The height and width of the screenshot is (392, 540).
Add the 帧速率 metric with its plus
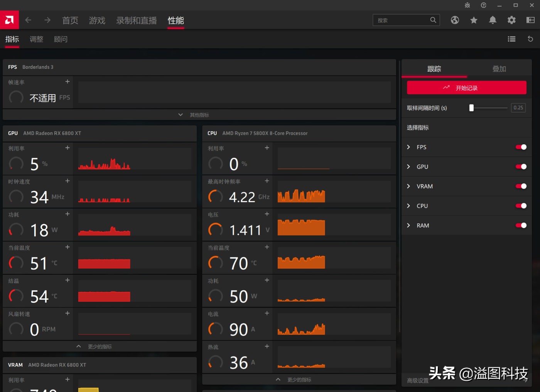[x=67, y=81]
